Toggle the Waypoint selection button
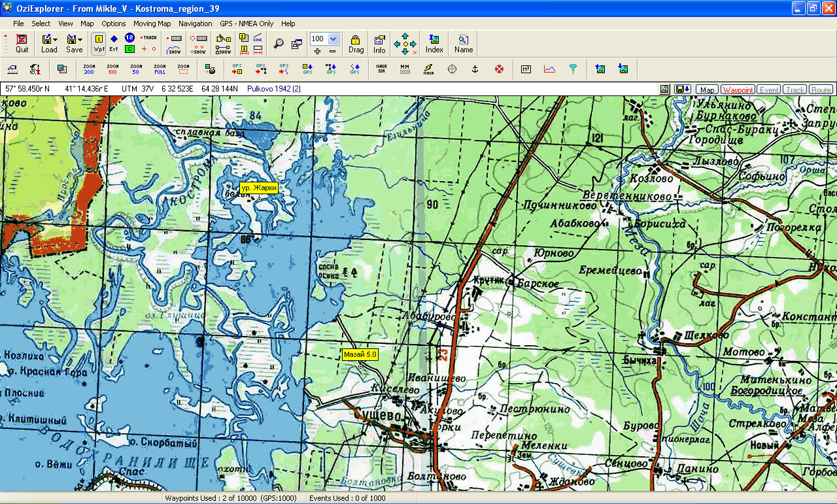 738,90
